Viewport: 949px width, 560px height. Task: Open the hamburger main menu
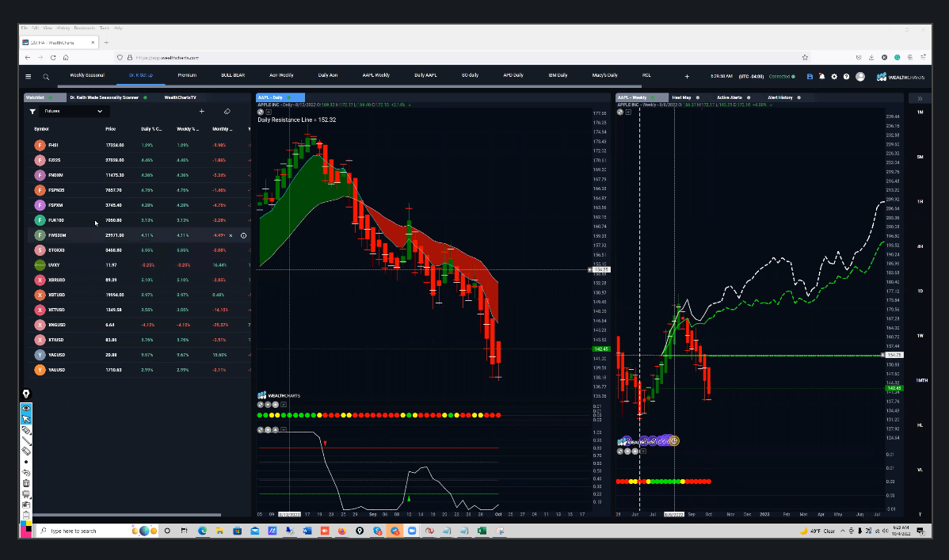click(28, 76)
